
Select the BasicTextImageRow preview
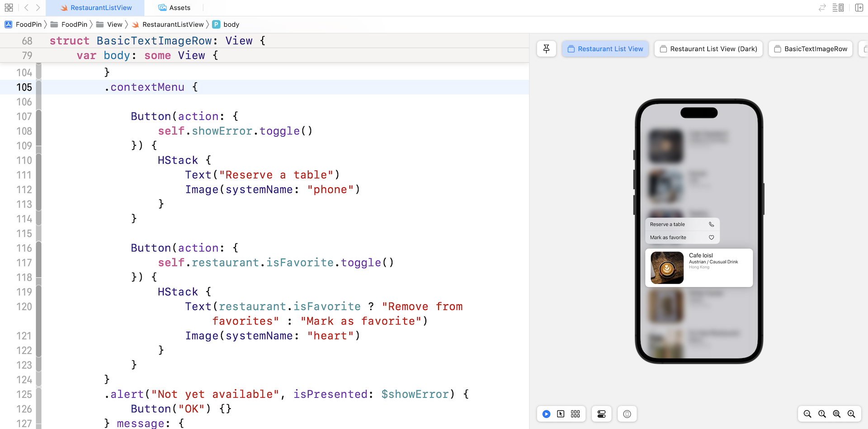click(x=811, y=49)
